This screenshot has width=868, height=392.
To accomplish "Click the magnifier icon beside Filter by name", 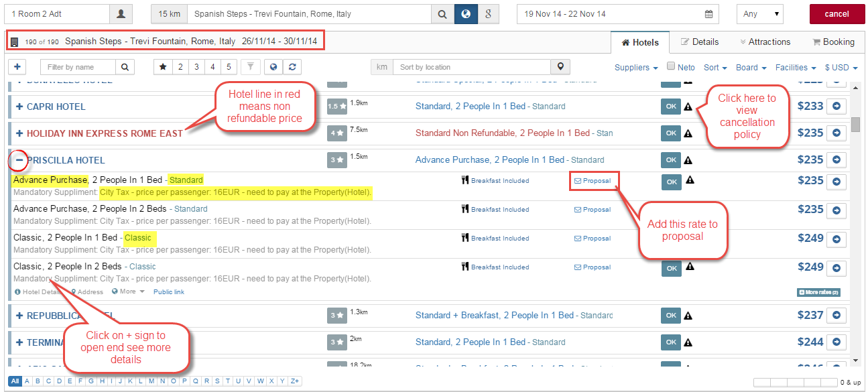I will (125, 67).
